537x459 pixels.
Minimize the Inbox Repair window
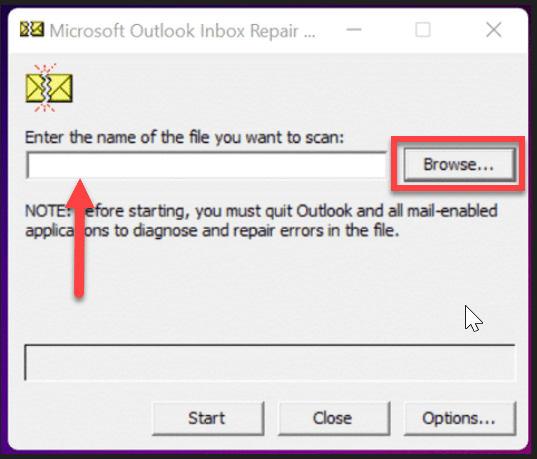[354, 30]
